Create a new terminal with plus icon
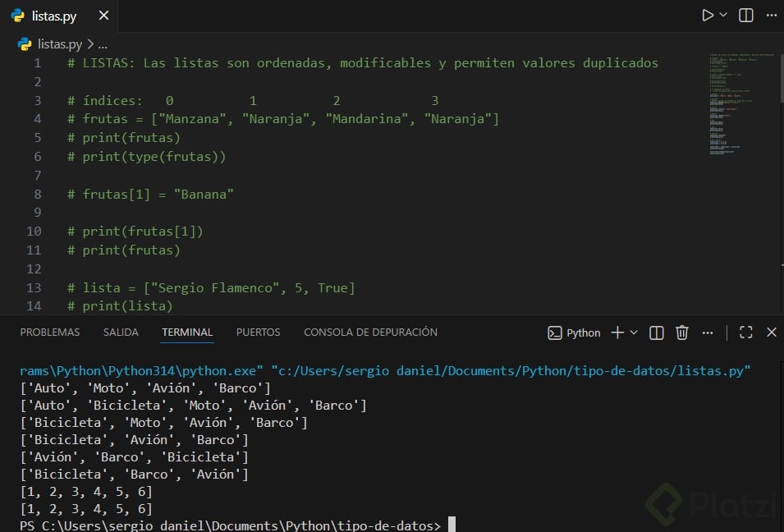784x532 pixels. coord(617,332)
